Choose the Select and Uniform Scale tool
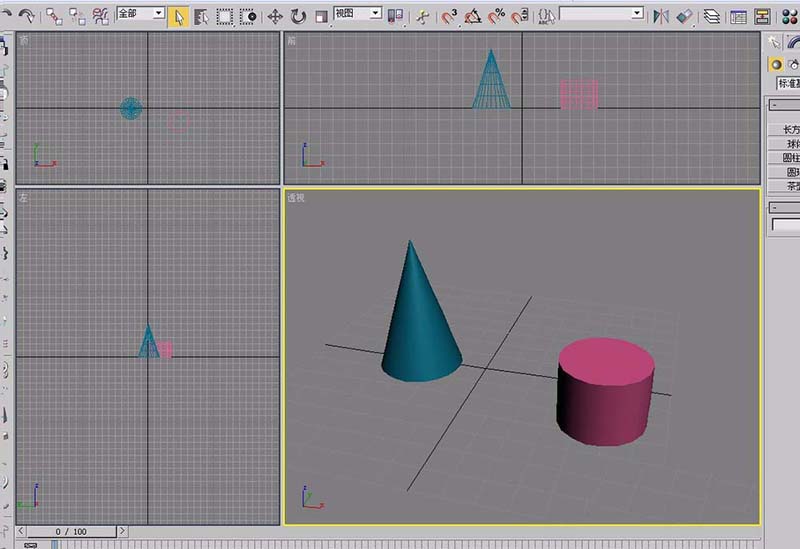The width and height of the screenshot is (800, 549). point(321,16)
